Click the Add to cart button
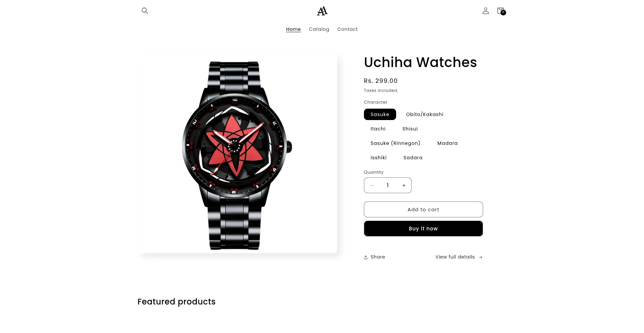Image resolution: width=644 pixels, height=333 pixels. click(423, 210)
